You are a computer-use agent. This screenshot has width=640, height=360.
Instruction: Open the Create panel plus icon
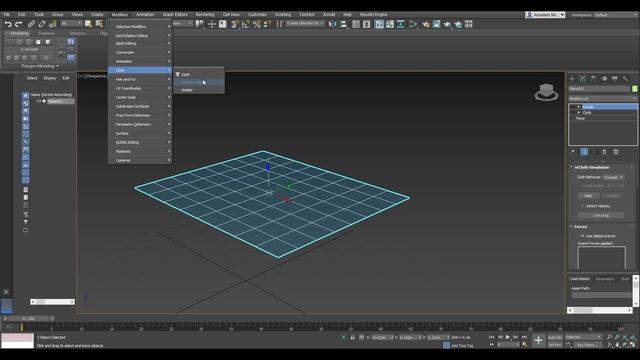pos(572,78)
